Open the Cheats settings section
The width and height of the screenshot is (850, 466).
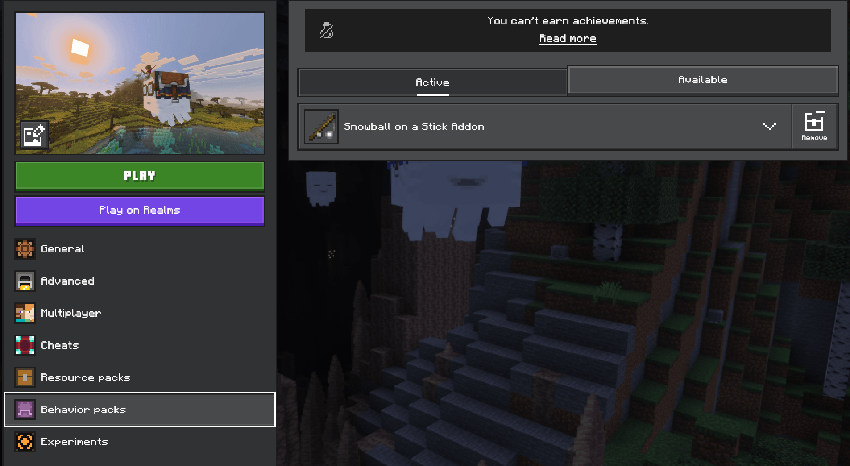click(x=140, y=345)
